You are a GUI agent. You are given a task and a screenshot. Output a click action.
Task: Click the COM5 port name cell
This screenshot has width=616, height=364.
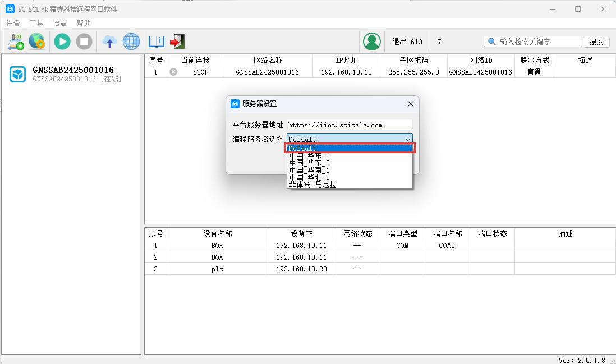(x=447, y=246)
